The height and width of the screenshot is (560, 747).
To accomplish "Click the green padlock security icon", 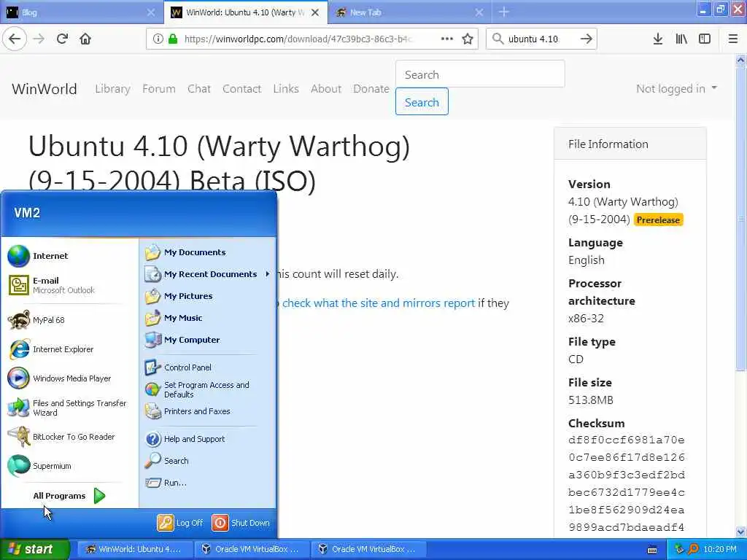I will click(x=173, y=39).
